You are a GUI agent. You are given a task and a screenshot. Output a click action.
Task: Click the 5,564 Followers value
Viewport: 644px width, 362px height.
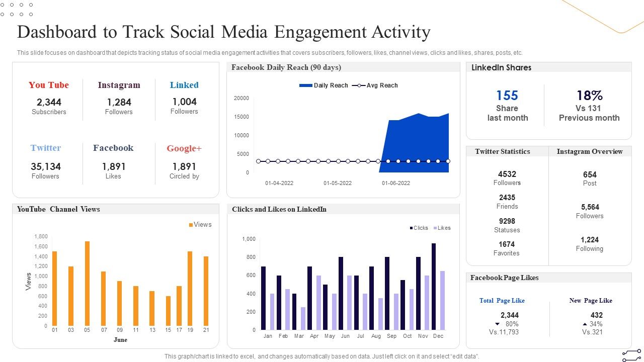click(590, 207)
